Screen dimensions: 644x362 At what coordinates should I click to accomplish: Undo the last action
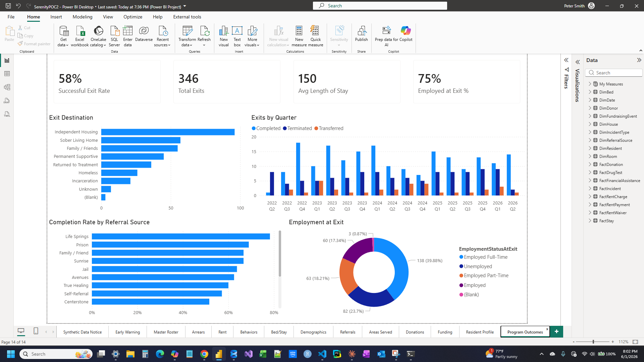[18, 6]
